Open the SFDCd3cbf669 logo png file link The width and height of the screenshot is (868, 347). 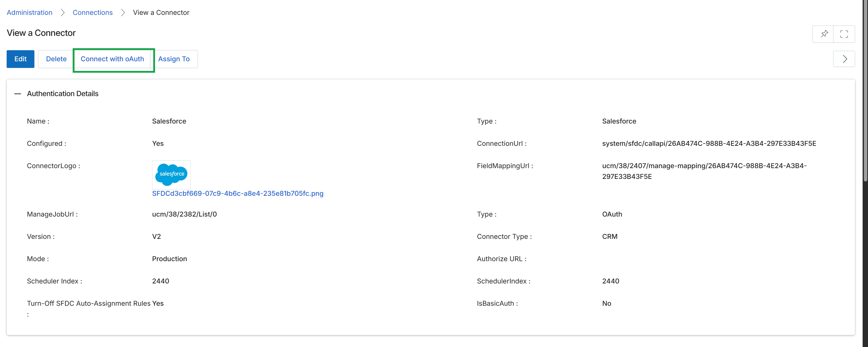[238, 193]
